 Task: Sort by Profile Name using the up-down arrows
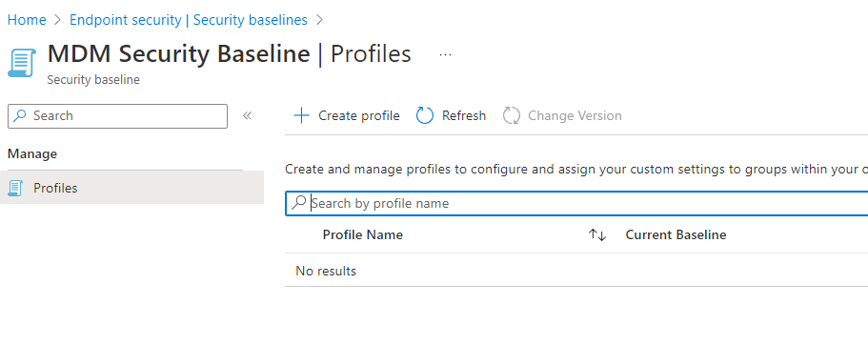click(x=597, y=234)
